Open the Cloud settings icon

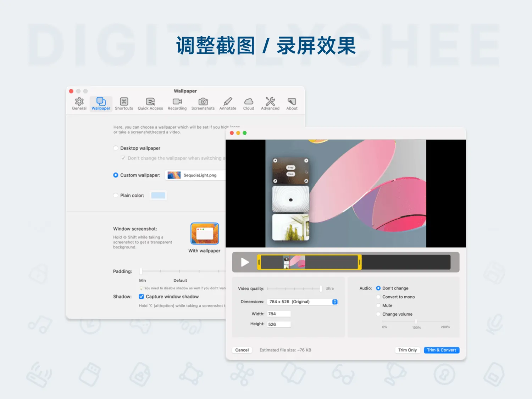tap(249, 103)
